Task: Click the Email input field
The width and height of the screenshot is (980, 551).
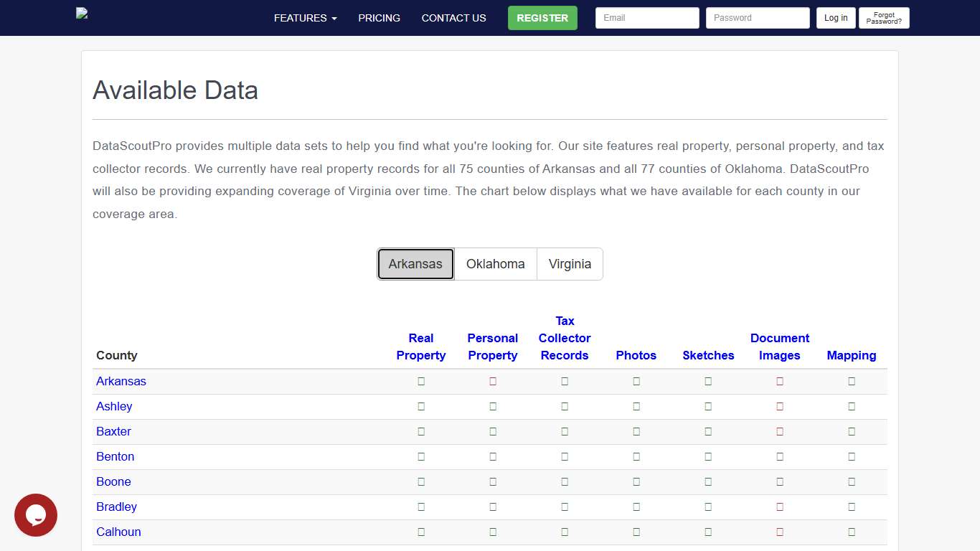Action: point(646,18)
